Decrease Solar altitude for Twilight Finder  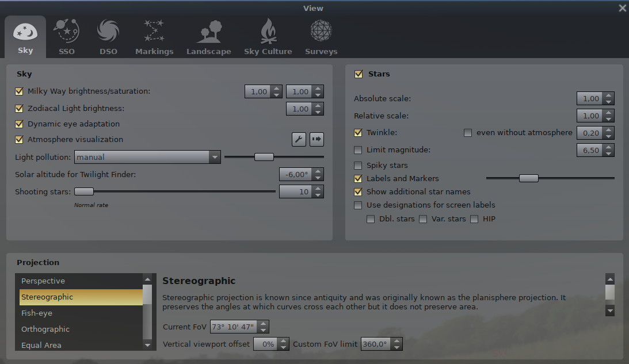coord(318,178)
